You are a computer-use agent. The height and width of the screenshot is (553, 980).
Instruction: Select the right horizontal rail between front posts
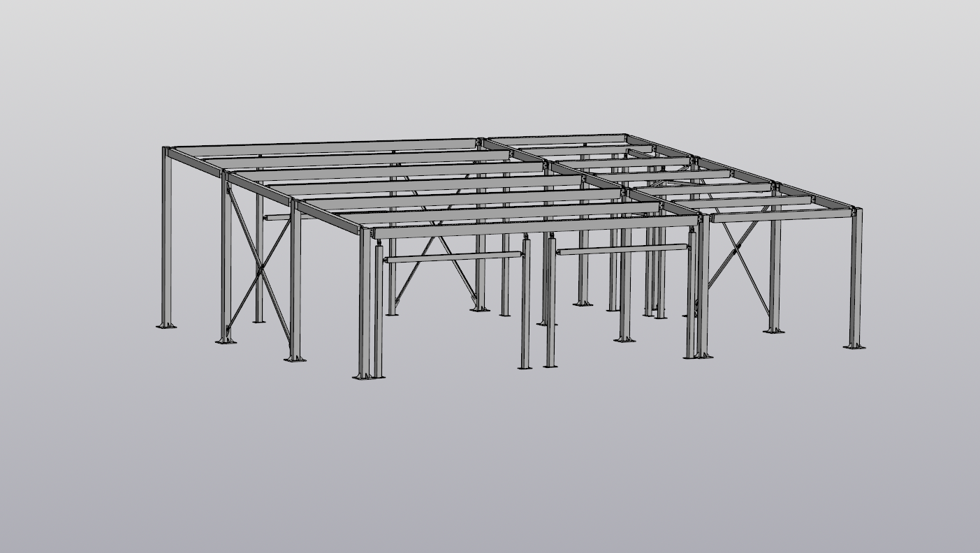click(x=622, y=249)
